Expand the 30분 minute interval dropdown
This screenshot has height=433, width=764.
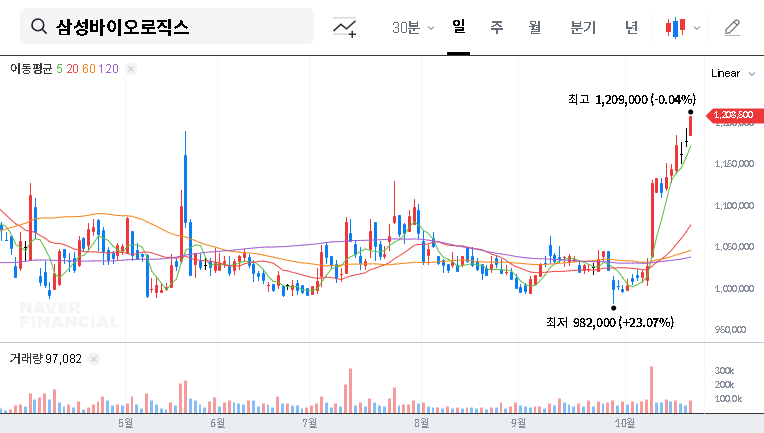point(412,27)
